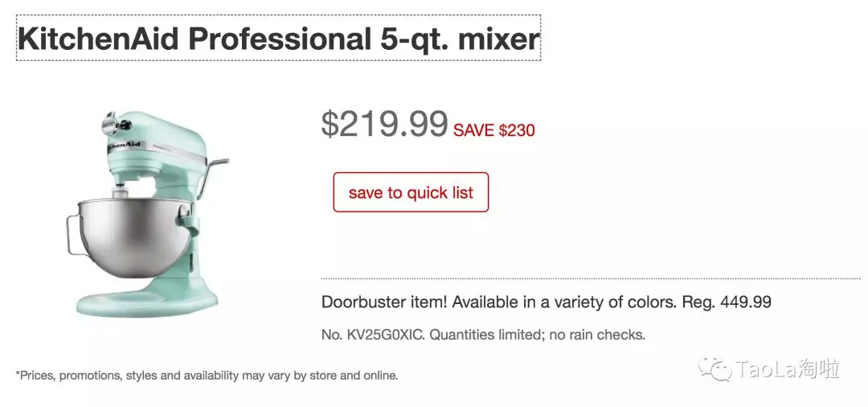Click the dotted divider line below the button
Viewport: 868px width, 407px height.
[590, 278]
